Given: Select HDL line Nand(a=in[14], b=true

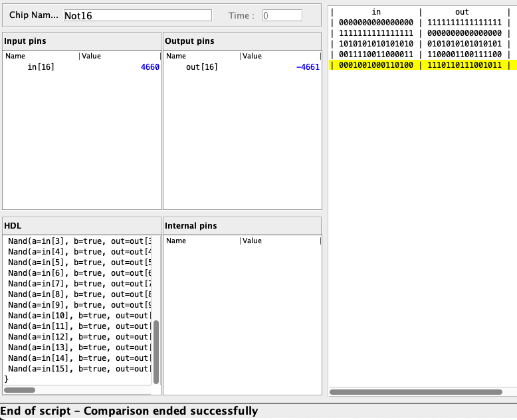Looking at the screenshot, I should 80,358.
